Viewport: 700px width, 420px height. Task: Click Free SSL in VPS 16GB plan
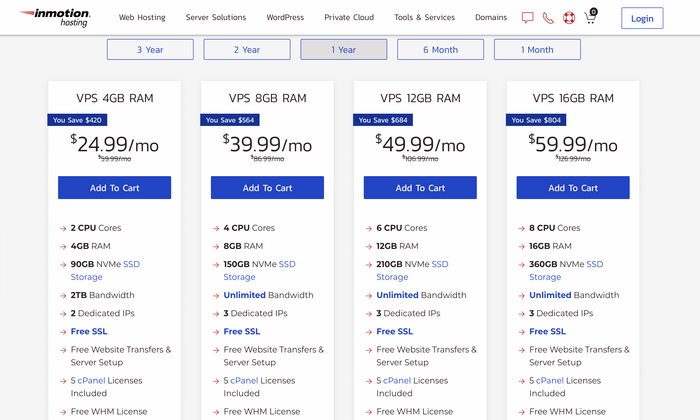coord(547,332)
